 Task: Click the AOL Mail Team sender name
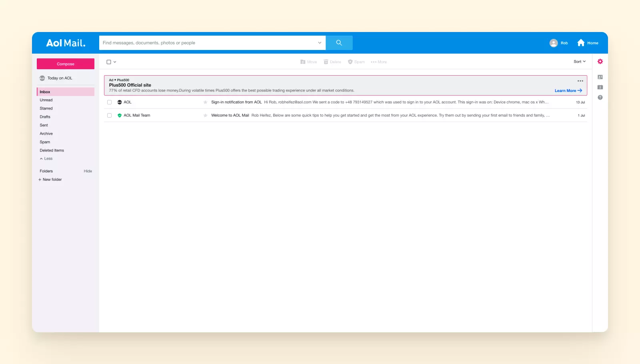pyautogui.click(x=137, y=116)
